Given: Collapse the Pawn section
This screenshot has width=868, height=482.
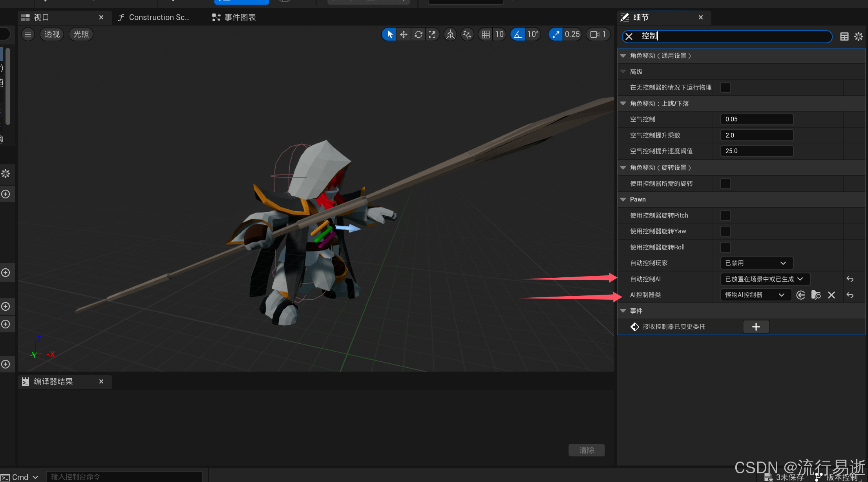Looking at the screenshot, I should [x=623, y=200].
